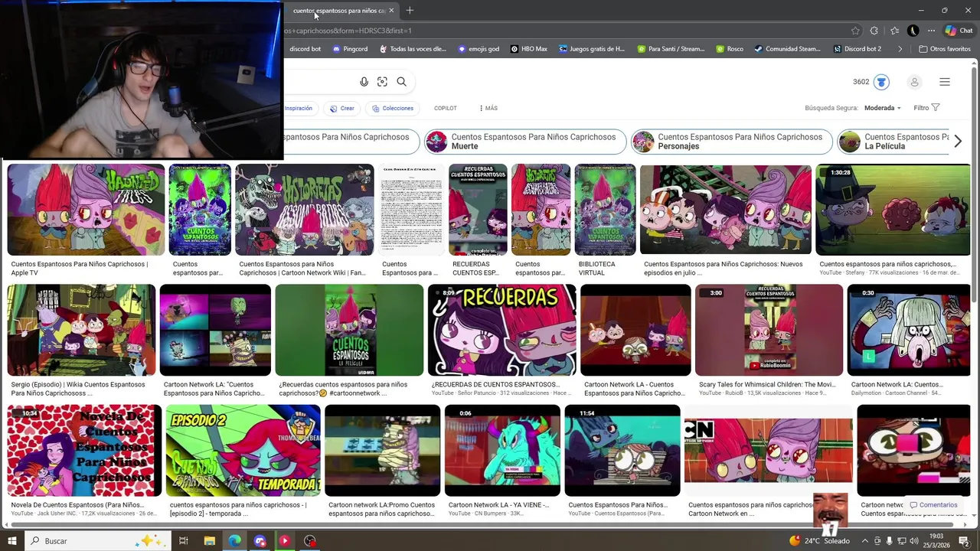Select the Colecciones tab
Image resolution: width=980 pixels, height=551 pixels.
[x=393, y=108]
